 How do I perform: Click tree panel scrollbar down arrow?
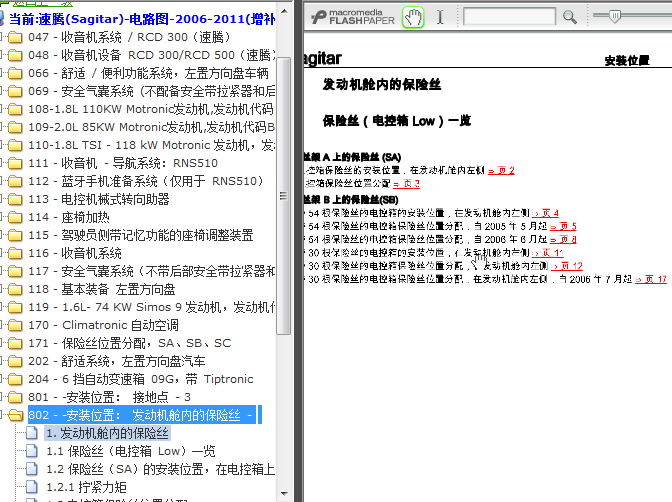tap(284, 493)
